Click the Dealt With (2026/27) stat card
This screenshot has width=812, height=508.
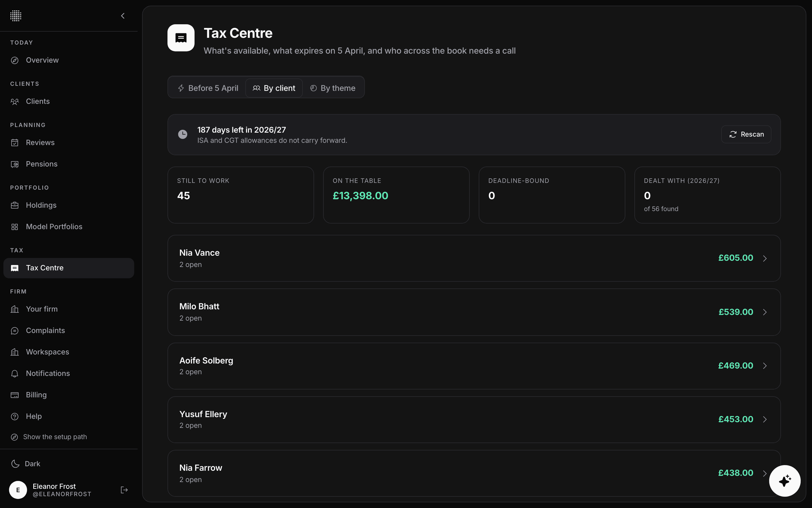pos(708,195)
